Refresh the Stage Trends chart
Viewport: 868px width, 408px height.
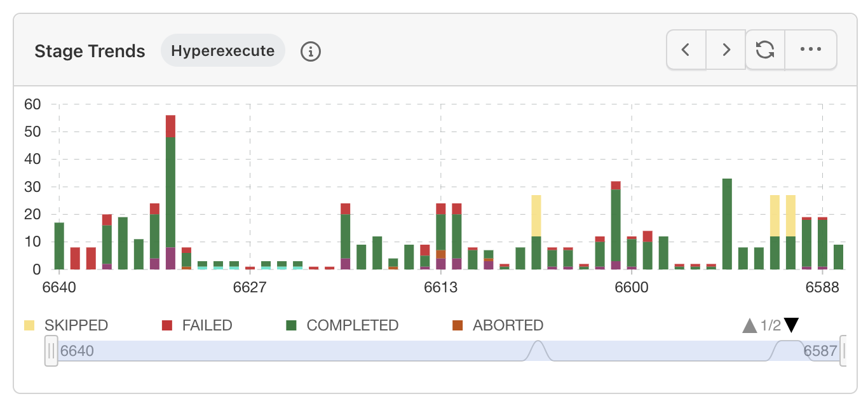(765, 50)
